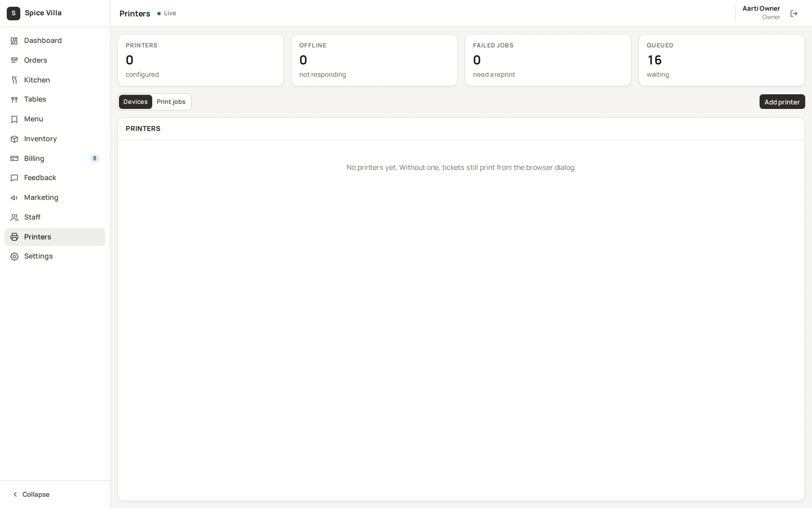Open Tables using its table icon
This screenshot has height=508, width=812.
pyautogui.click(x=14, y=99)
